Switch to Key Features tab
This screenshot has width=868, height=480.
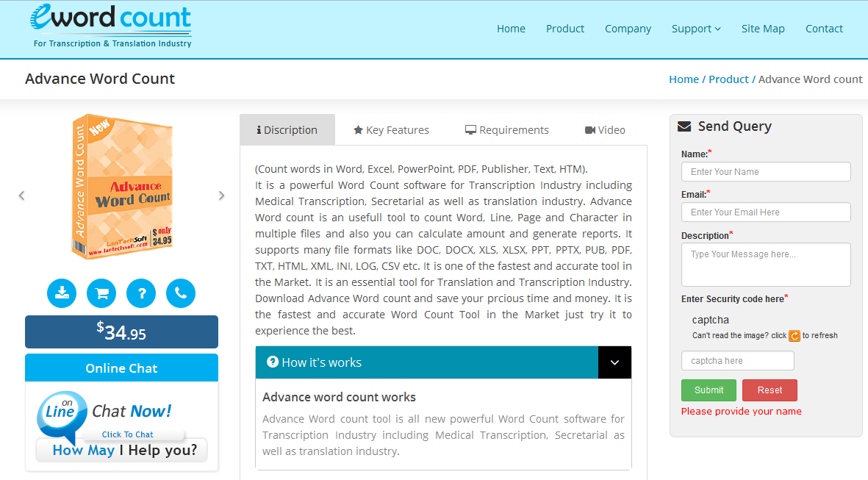(x=392, y=130)
